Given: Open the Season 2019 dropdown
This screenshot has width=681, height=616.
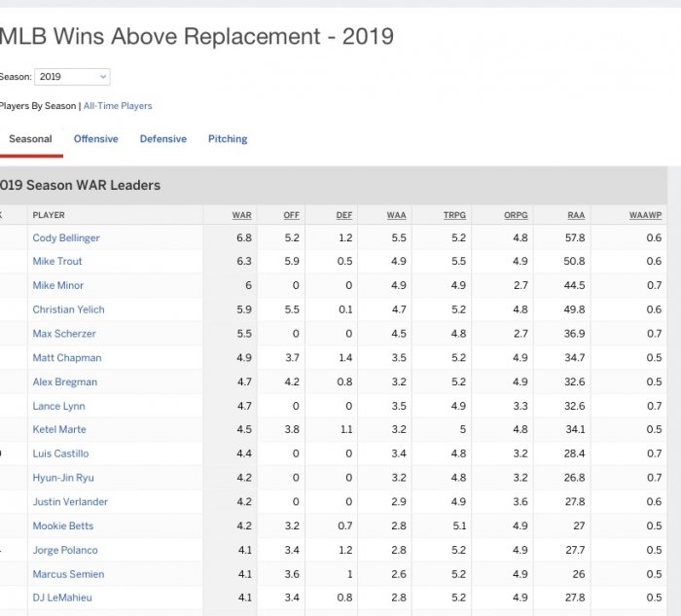Looking at the screenshot, I should coord(72,77).
